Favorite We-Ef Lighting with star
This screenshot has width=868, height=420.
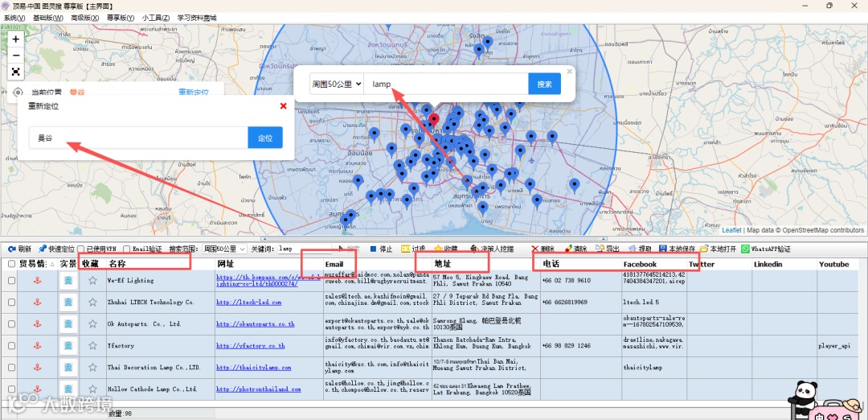(x=92, y=281)
